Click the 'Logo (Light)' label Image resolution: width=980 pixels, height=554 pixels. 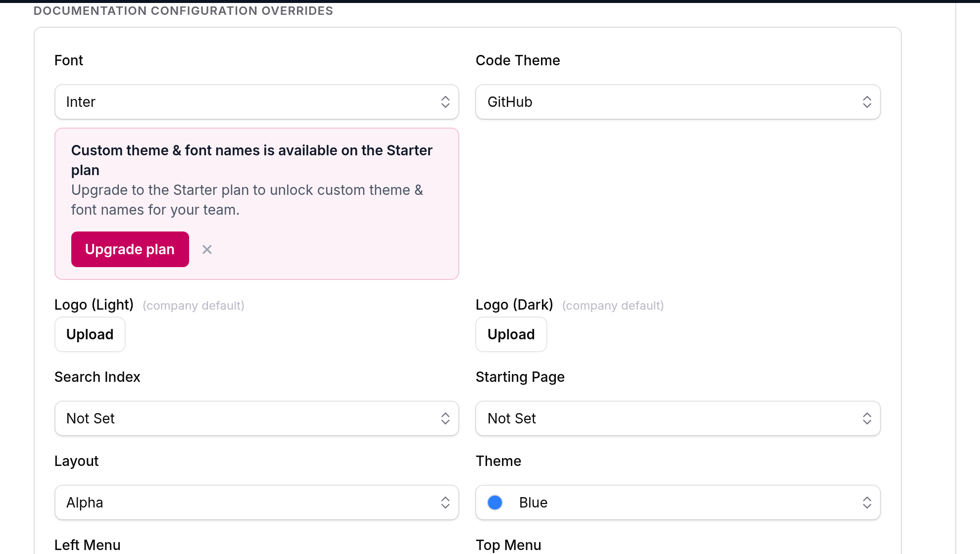point(94,305)
